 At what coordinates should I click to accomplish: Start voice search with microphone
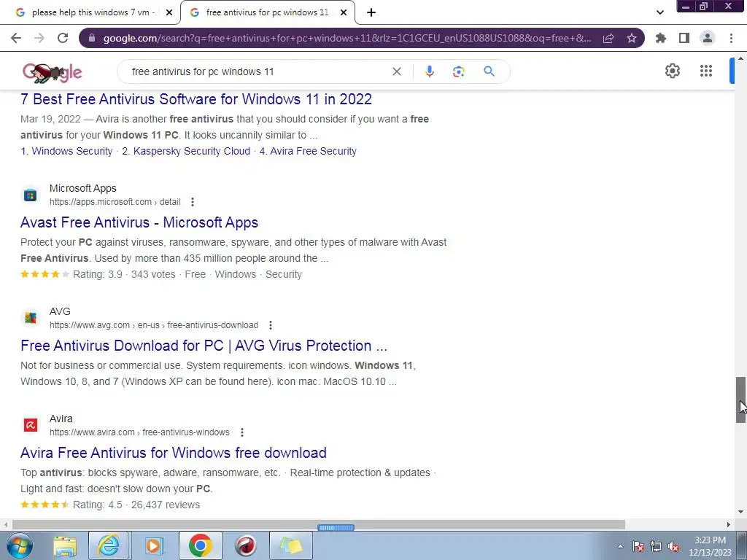coord(429,71)
